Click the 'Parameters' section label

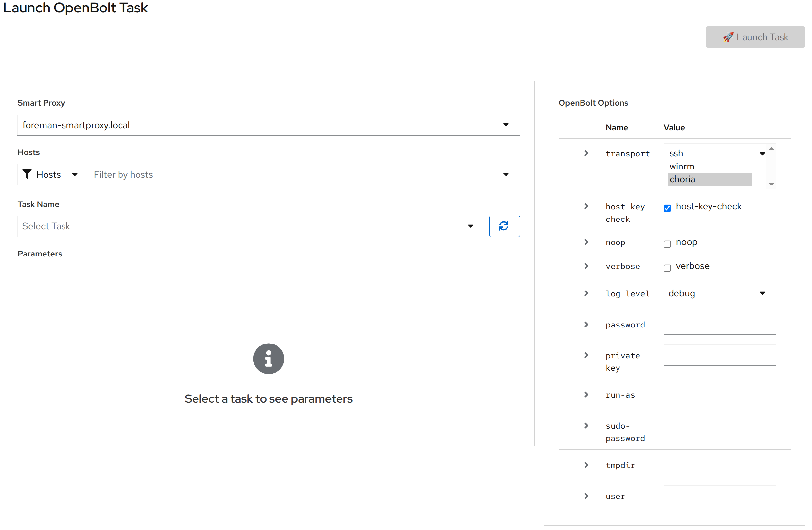[x=40, y=254]
